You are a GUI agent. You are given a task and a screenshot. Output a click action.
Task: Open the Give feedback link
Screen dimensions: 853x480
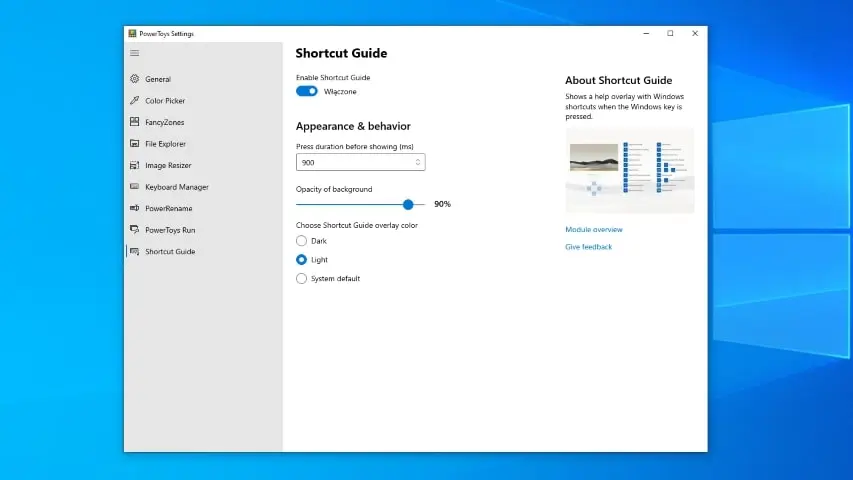(x=588, y=247)
